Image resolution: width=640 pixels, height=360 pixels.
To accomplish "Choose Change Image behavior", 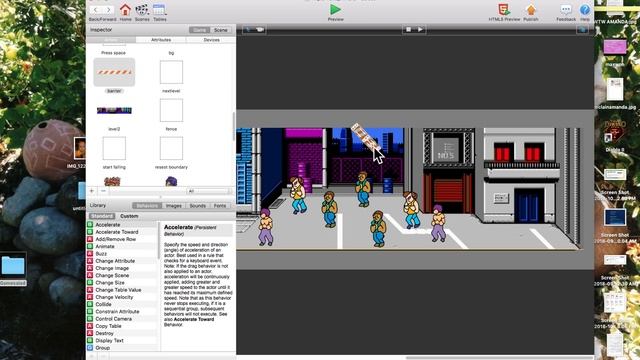I will (112, 268).
